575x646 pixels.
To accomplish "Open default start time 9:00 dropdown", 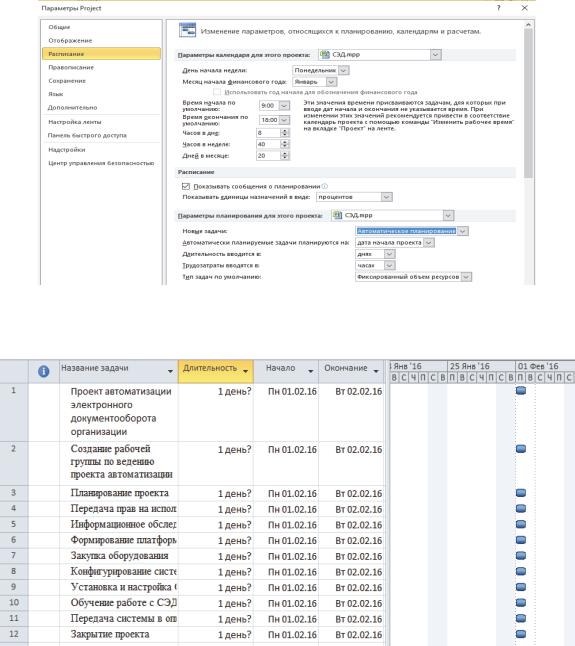I will (284, 105).
